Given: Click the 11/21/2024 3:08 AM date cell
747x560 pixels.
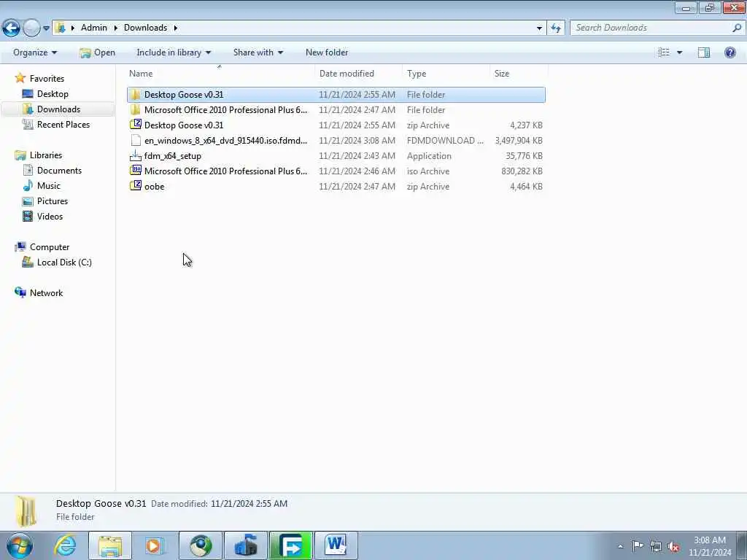Looking at the screenshot, I should (x=357, y=141).
